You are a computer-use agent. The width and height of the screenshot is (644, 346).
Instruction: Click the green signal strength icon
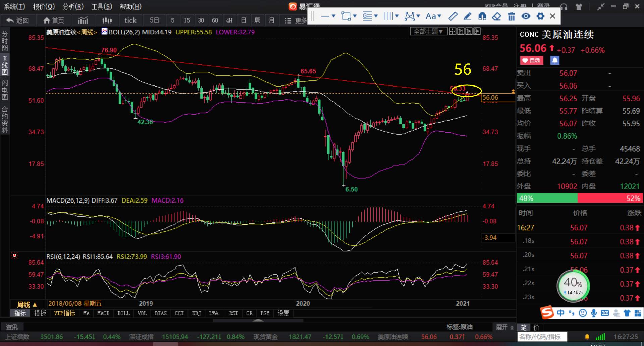(x=601, y=337)
